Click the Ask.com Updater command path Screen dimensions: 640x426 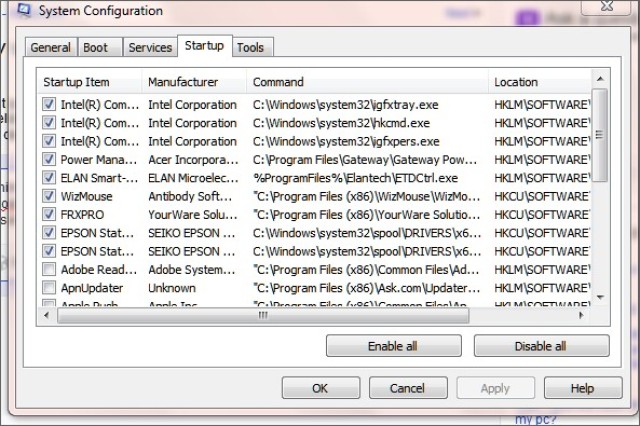click(x=367, y=288)
